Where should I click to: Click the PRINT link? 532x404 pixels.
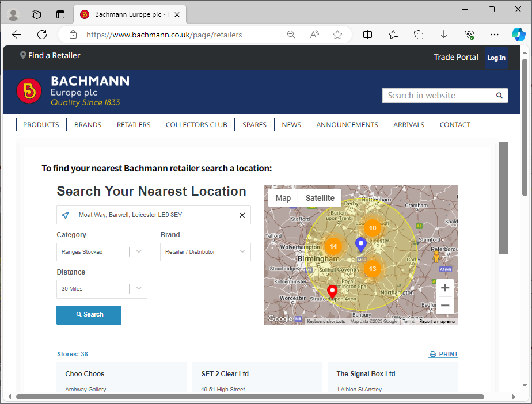pos(444,355)
